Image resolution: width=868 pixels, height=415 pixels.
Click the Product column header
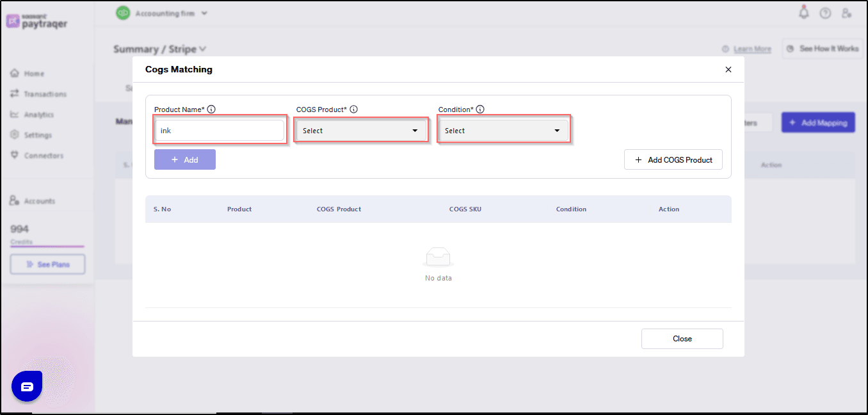239,209
